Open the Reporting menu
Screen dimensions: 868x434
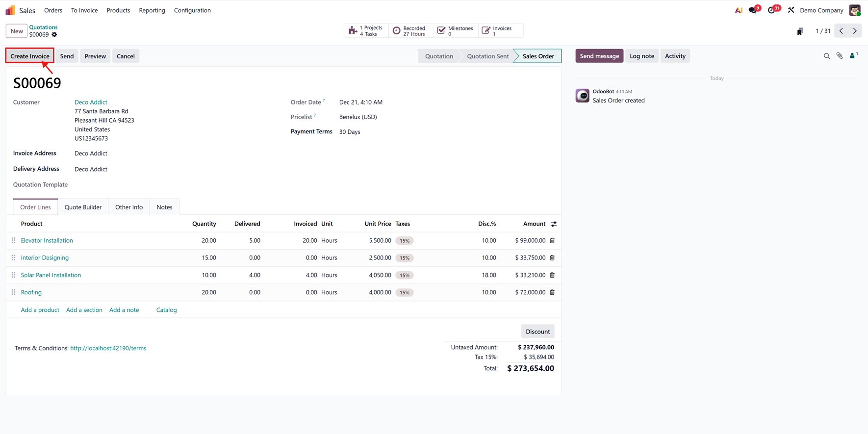pyautogui.click(x=152, y=10)
